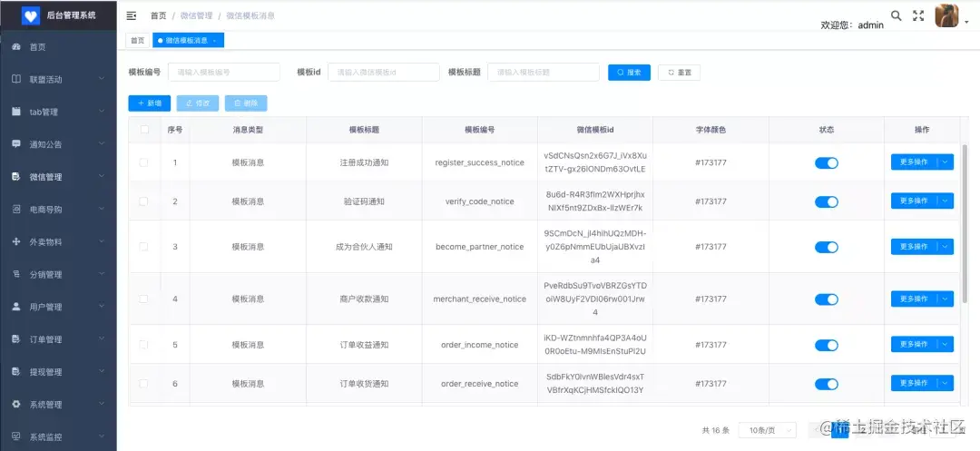
Task: Check the row for 成为合伙人通知
Action: pos(143,247)
